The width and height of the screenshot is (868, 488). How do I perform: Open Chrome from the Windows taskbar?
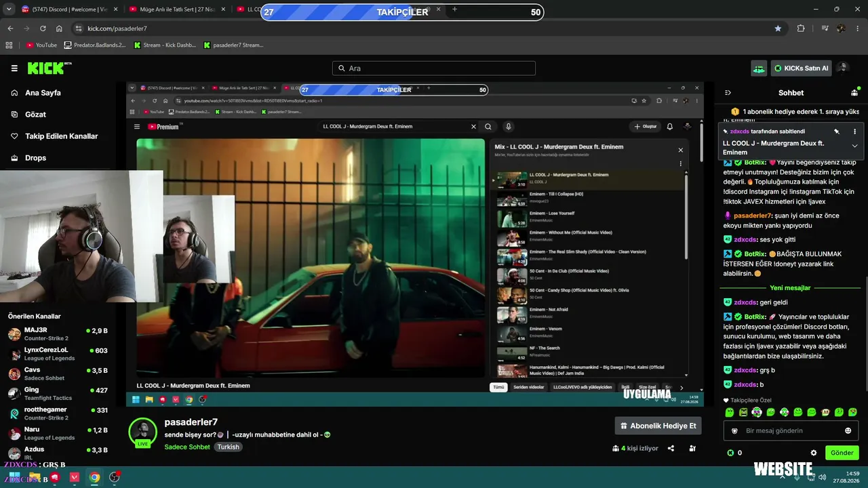pyautogui.click(x=94, y=477)
